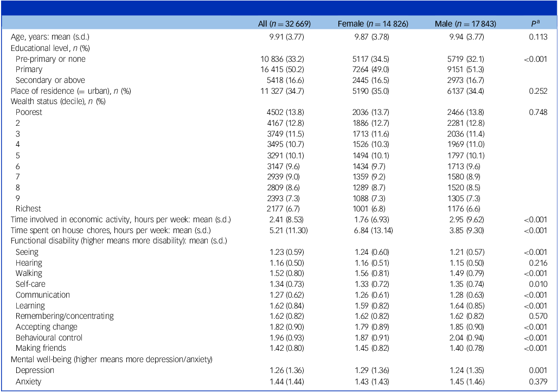This screenshot has width=558, height=392.
Task: Select 'Time involved in economic activity' row label
Action: click(x=121, y=220)
